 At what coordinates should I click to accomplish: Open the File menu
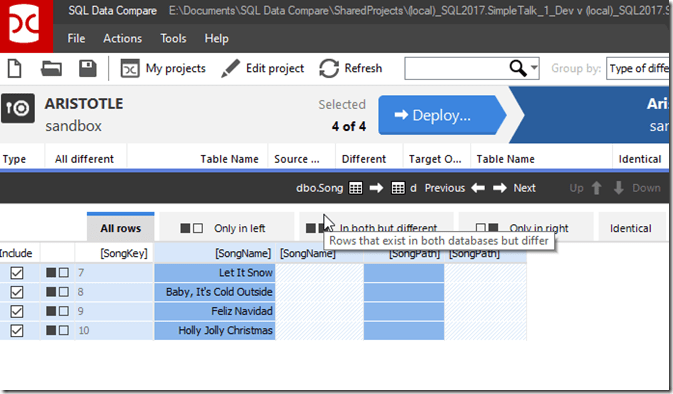(x=76, y=39)
